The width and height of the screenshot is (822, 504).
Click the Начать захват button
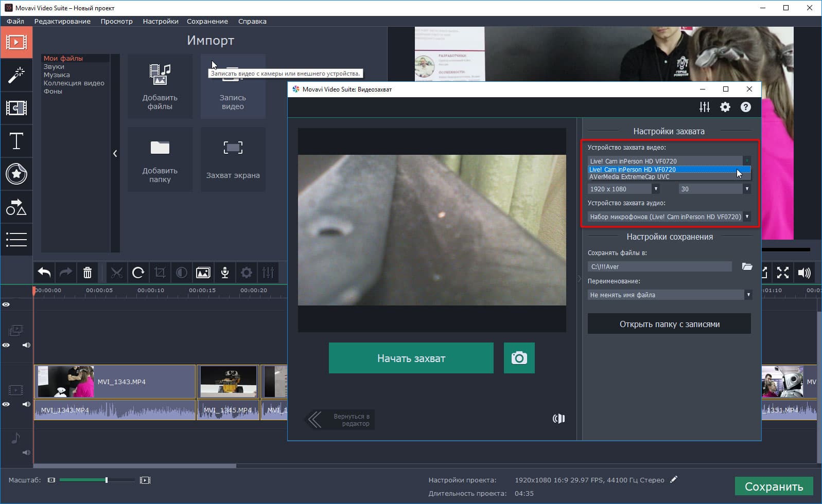point(411,358)
